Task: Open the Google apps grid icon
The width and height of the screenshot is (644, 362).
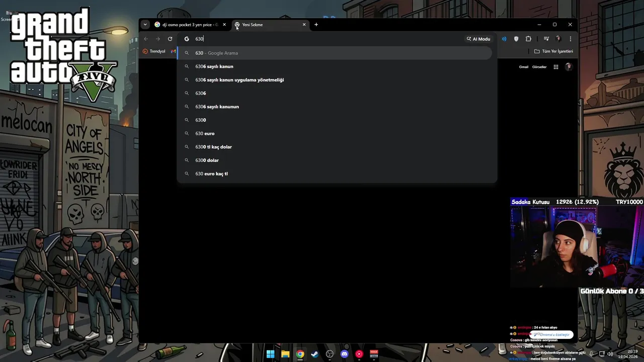Action: click(x=556, y=67)
